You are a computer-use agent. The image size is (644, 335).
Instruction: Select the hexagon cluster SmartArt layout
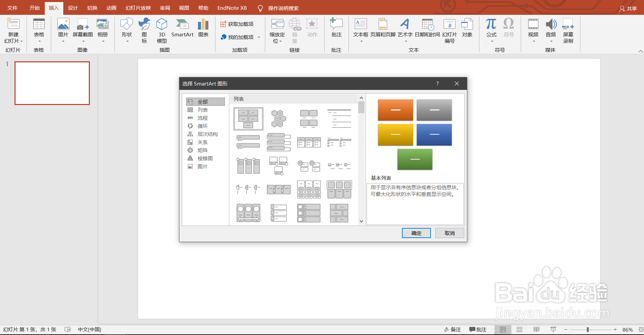[x=278, y=119]
